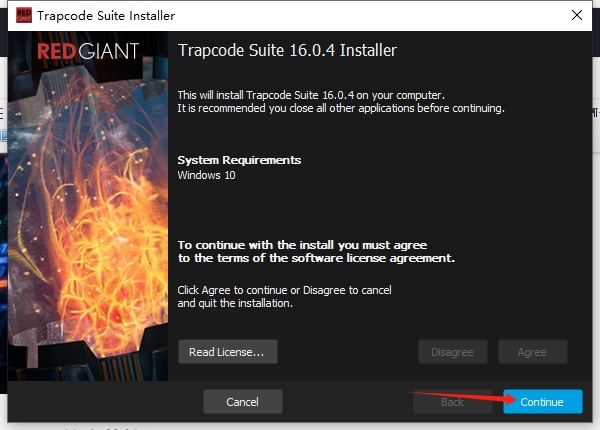Click the "Windows 10" requirement text

[207, 175]
